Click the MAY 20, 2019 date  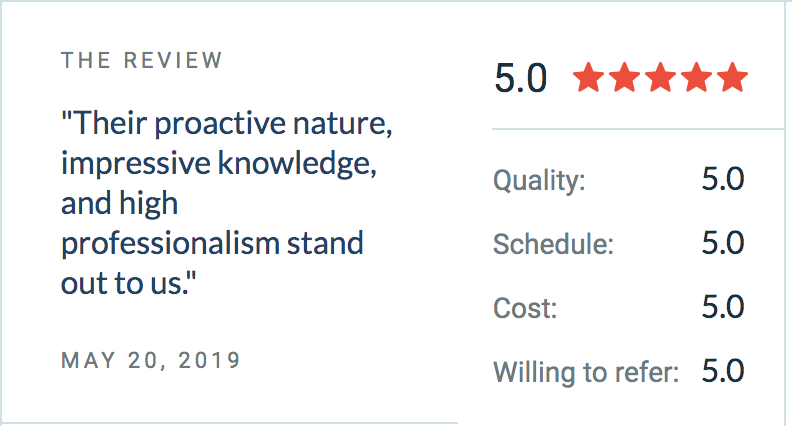(151, 360)
